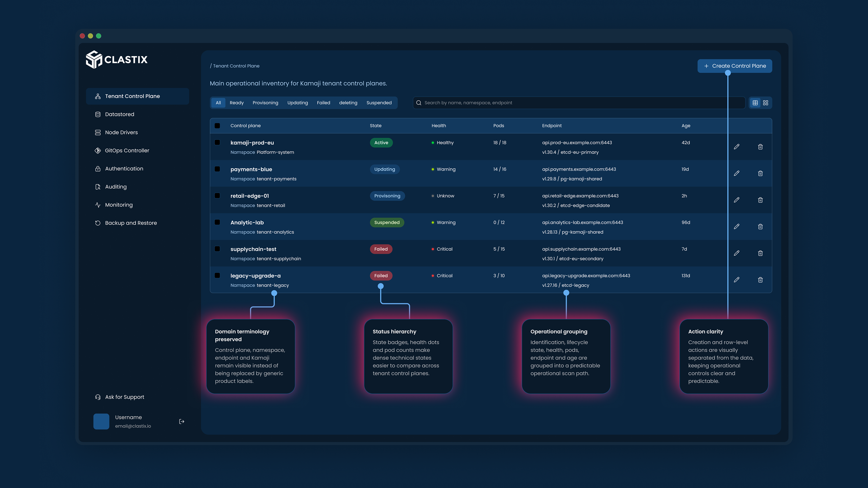The height and width of the screenshot is (488, 868).
Task: Open the Auditing page
Action: pyautogui.click(x=137, y=187)
